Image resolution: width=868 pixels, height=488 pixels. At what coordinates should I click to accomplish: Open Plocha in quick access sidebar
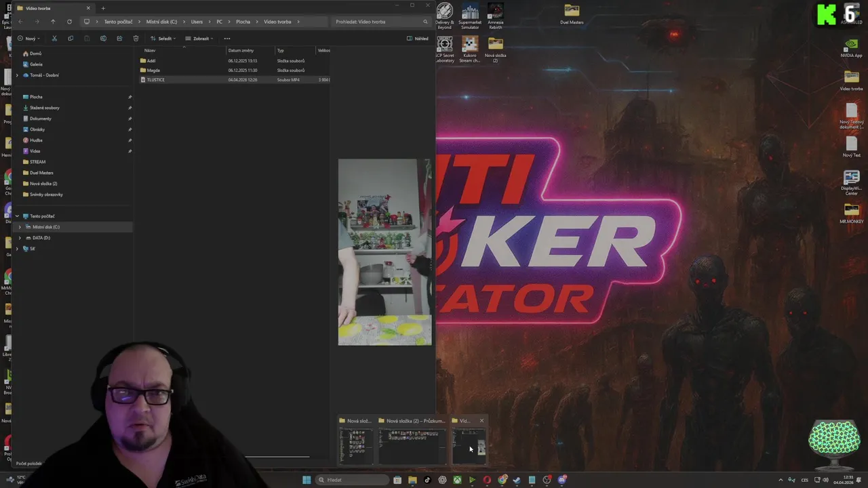pyautogui.click(x=36, y=97)
